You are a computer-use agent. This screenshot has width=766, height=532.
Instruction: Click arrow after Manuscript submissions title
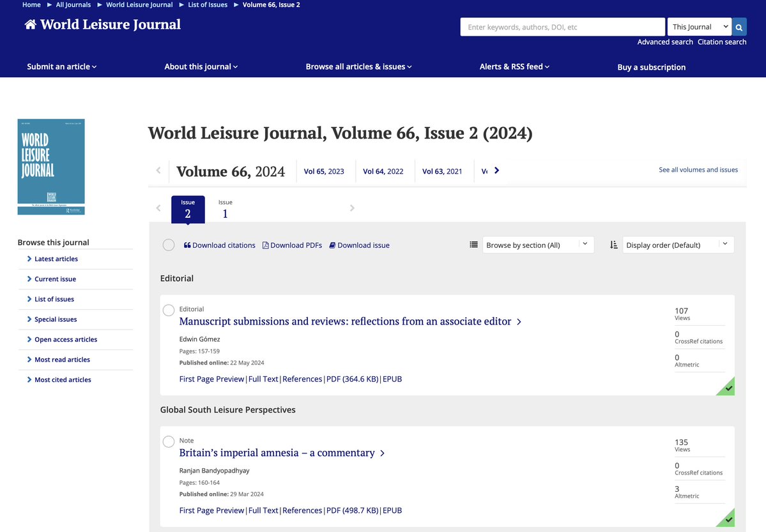pos(519,322)
